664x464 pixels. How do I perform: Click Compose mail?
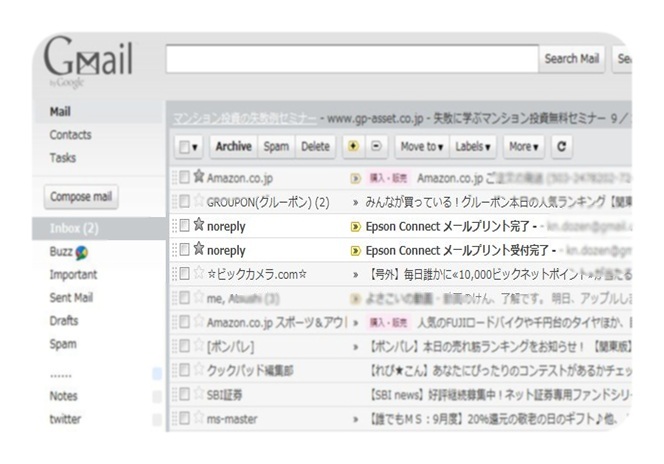click(81, 197)
